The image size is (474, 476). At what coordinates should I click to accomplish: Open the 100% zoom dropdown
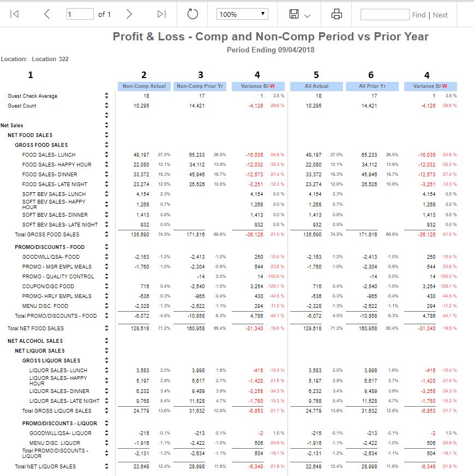(242, 14)
